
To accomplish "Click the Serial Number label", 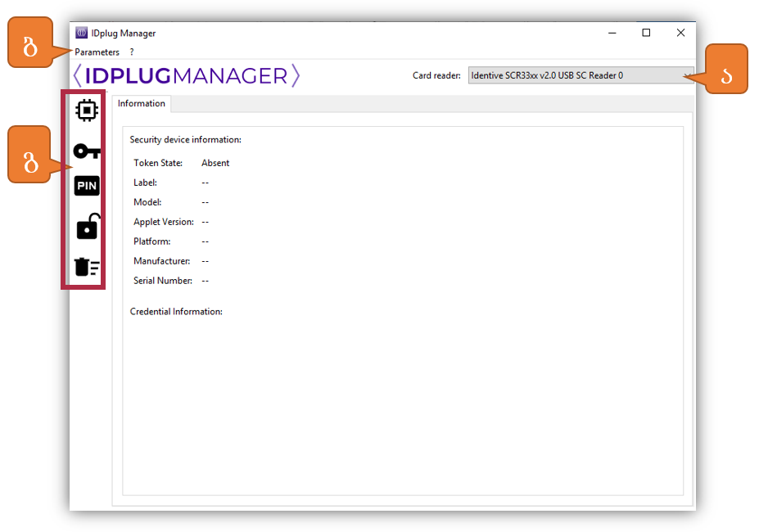I will pyautogui.click(x=163, y=281).
